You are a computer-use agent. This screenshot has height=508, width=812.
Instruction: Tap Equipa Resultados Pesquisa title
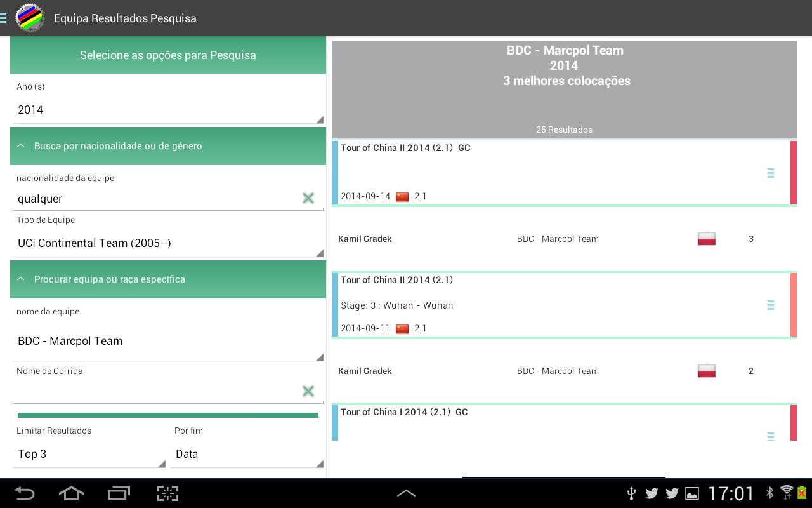click(x=125, y=18)
